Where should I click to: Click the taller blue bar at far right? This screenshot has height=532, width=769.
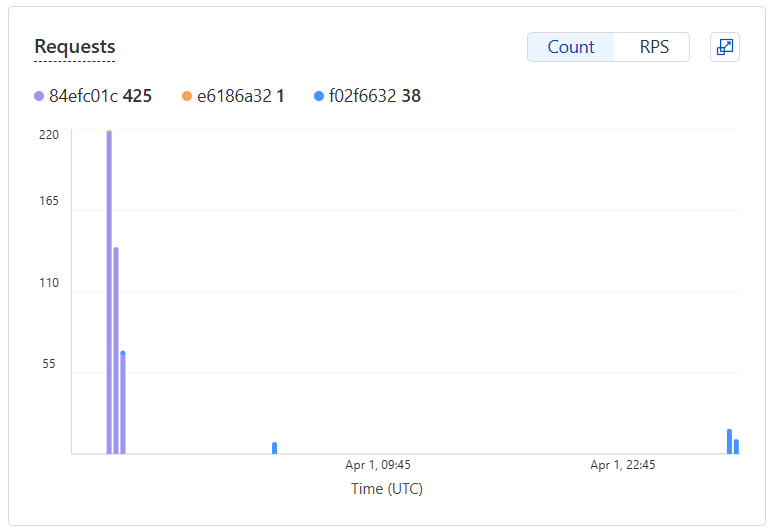coord(729,441)
